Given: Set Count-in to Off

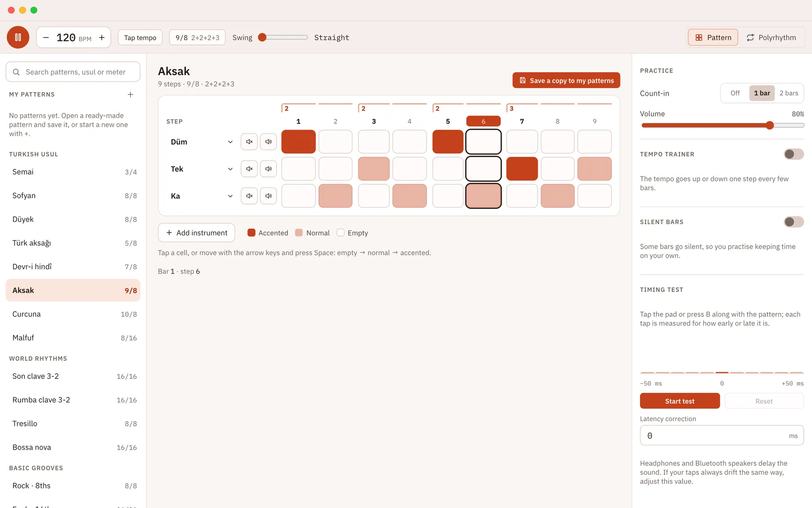Looking at the screenshot, I should point(735,93).
